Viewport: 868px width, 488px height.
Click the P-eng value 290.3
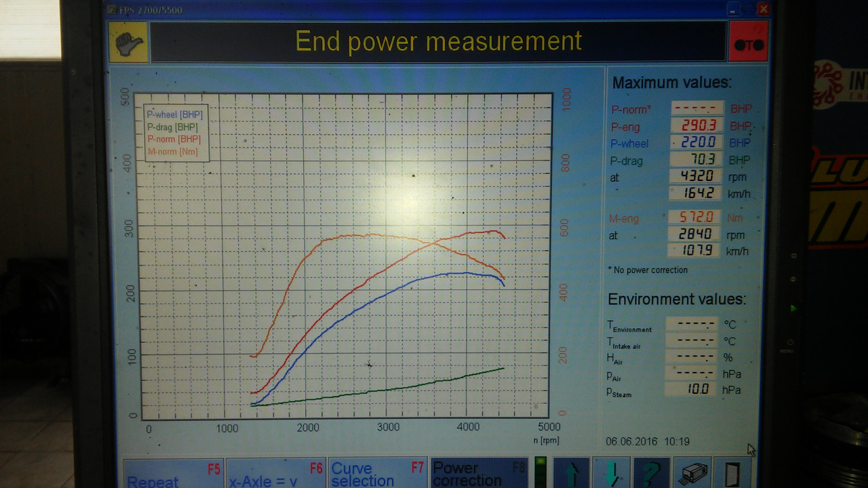pyautogui.click(x=697, y=125)
